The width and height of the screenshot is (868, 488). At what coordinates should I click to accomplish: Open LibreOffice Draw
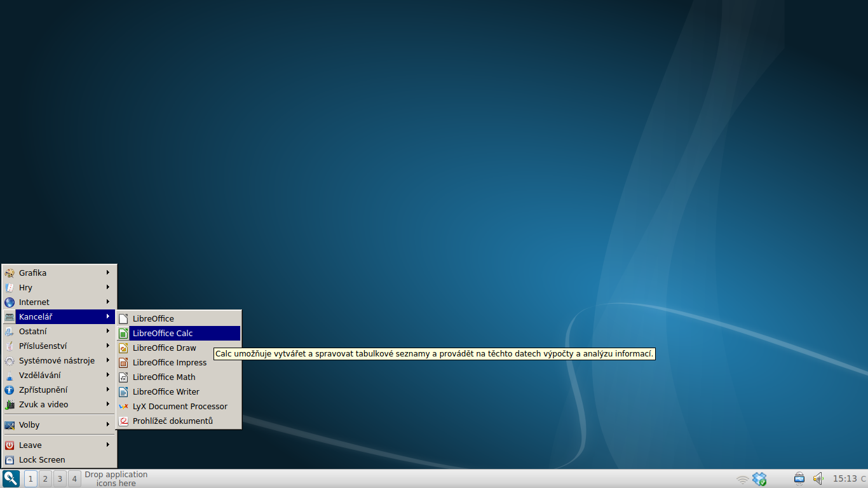[x=163, y=348]
